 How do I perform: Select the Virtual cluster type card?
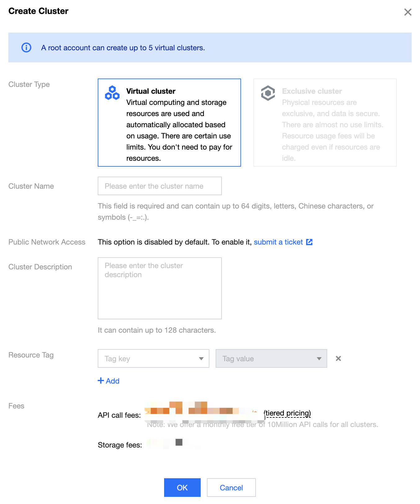pos(169,123)
